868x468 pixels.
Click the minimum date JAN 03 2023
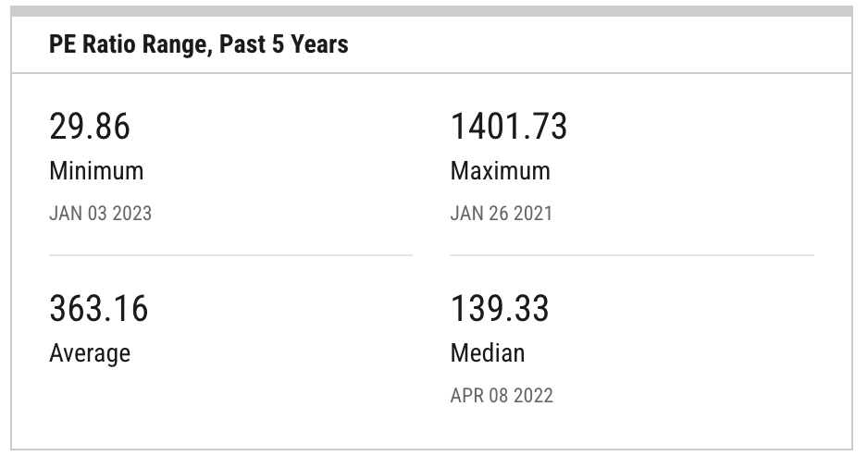pyautogui.click(x=100, y=214)
